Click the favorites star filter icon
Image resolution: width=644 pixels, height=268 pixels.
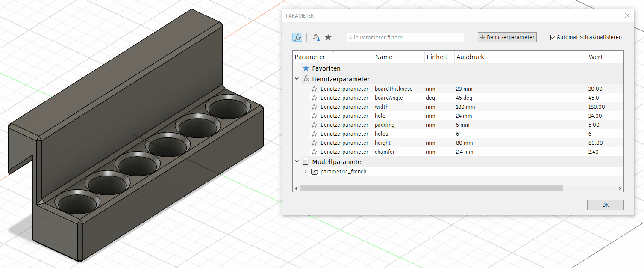[x=328, y=37]
